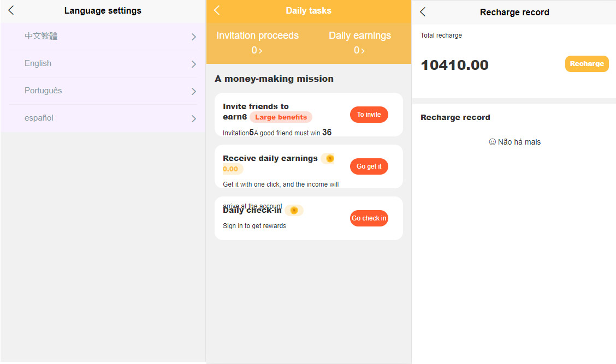Open Invitation proceeds details

coord(257,43)
